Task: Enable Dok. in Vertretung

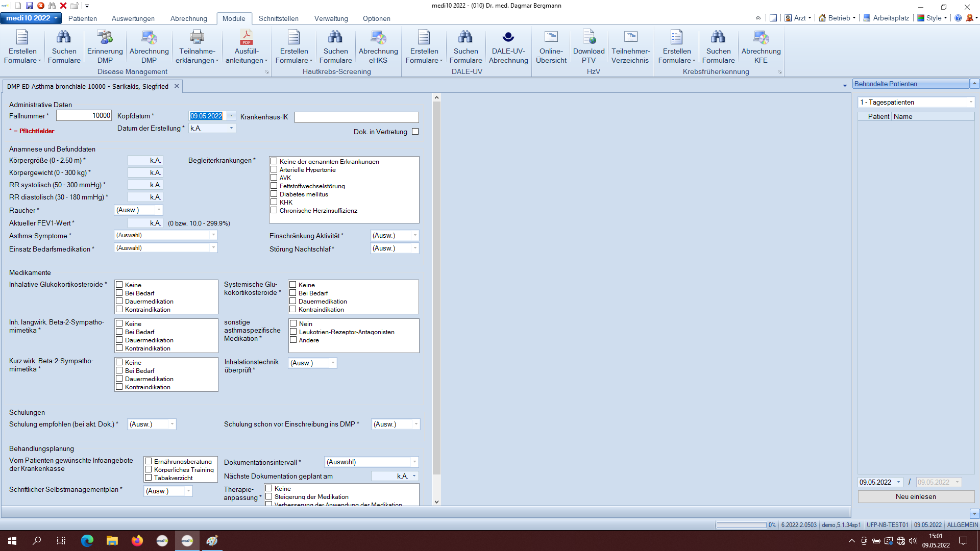Action: 415,131
